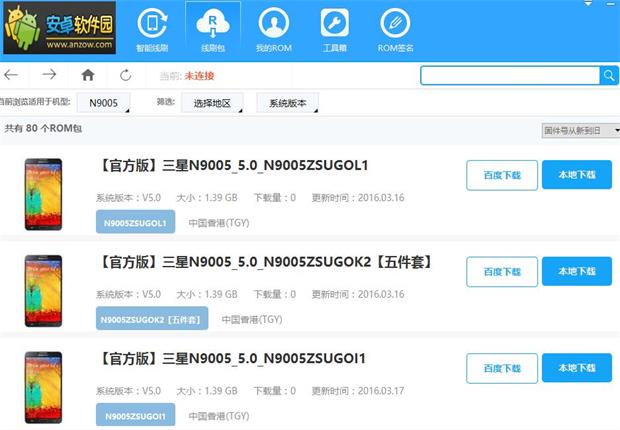Select the 线刷包 cloud ROM tab
Viewport: 620px width, 430px height.
(213, 30)
